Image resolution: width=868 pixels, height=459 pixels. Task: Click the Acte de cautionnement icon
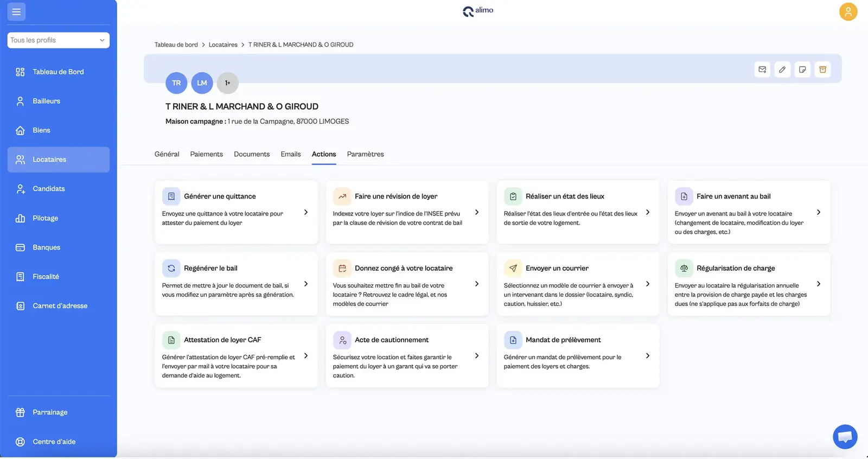pyautogui.click(x=342, y=340)
